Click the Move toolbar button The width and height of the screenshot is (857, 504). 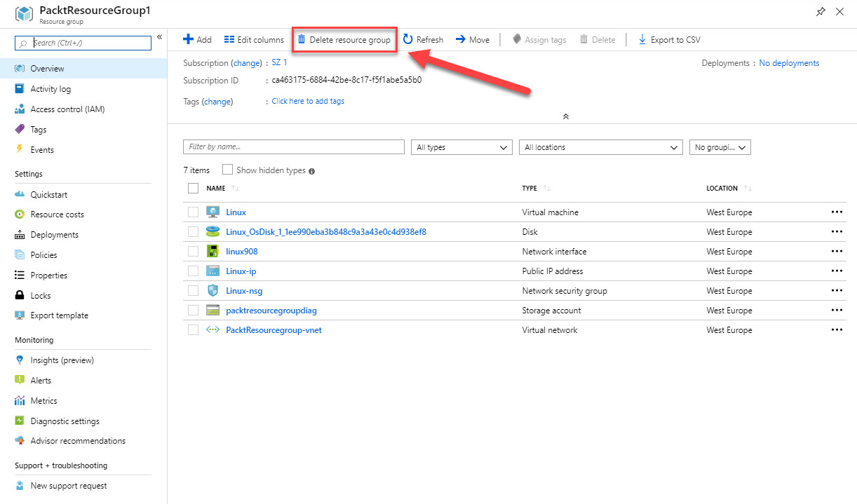(473, 40)
